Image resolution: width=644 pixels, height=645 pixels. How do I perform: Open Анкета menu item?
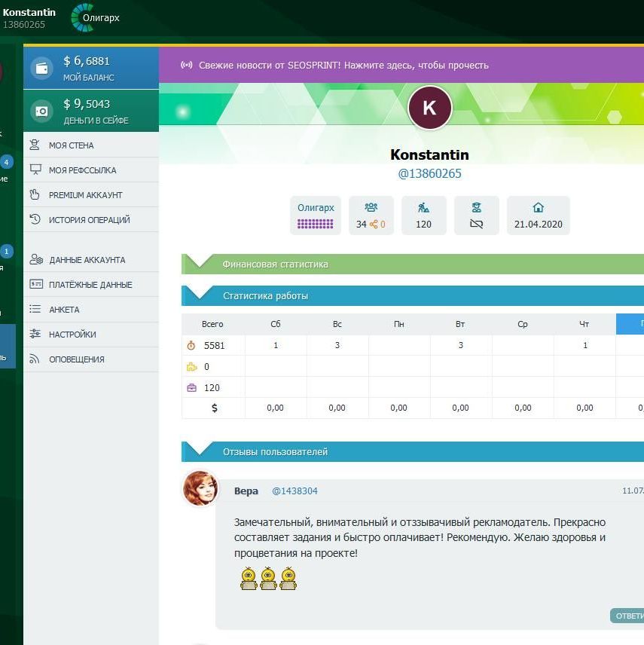(x=91, y=310)
